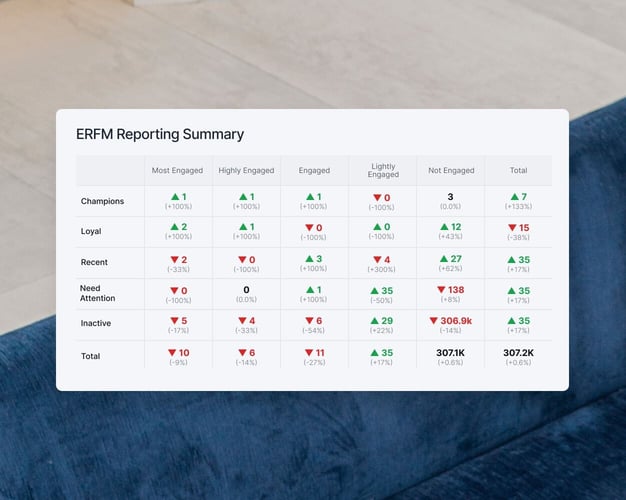
Task: Click Loyal Most Engaged value 2
Action: coord(184,227)
